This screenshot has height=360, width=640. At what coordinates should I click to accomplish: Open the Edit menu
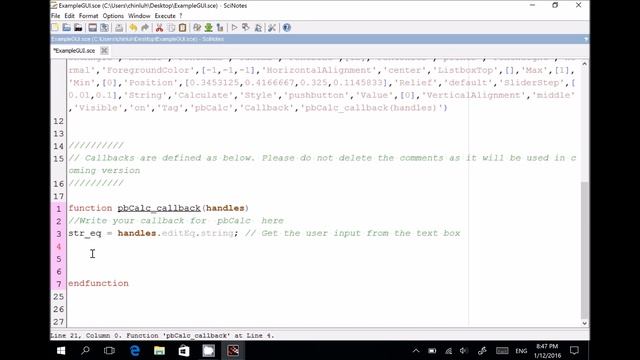[x=69, y=16]
